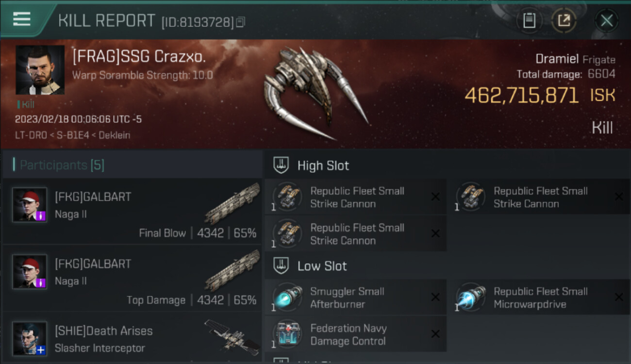This screenshot has width=631, height=364.
Task: Close the kill report window
Action: pyautogui.click(x=606, y=20)
